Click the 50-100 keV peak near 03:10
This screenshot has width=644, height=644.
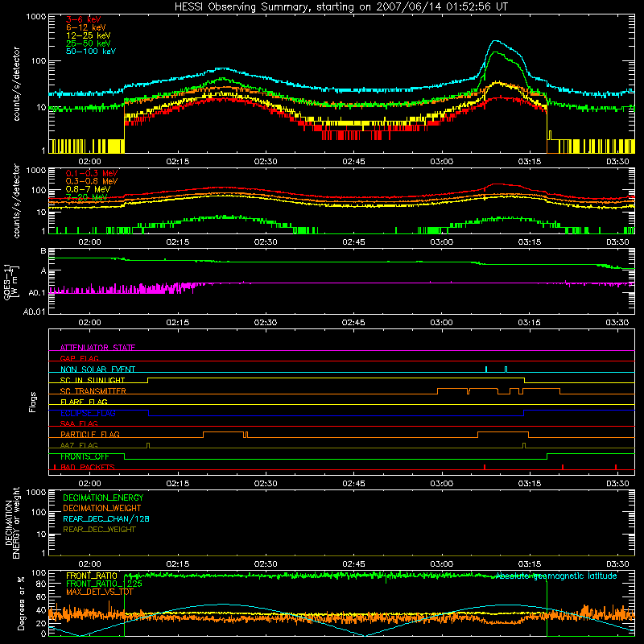(x=496, y=41)
